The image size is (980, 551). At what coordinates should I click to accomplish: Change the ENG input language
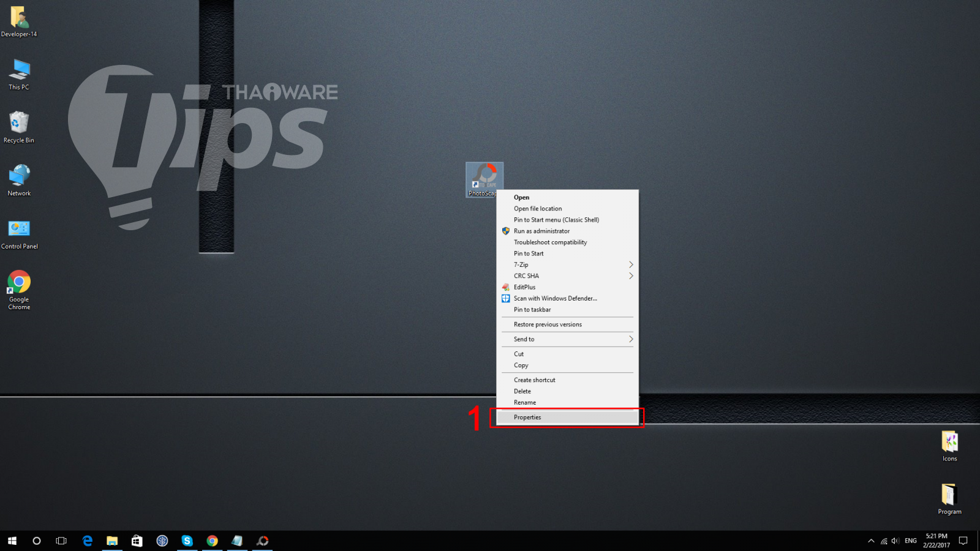pos(911,541)
